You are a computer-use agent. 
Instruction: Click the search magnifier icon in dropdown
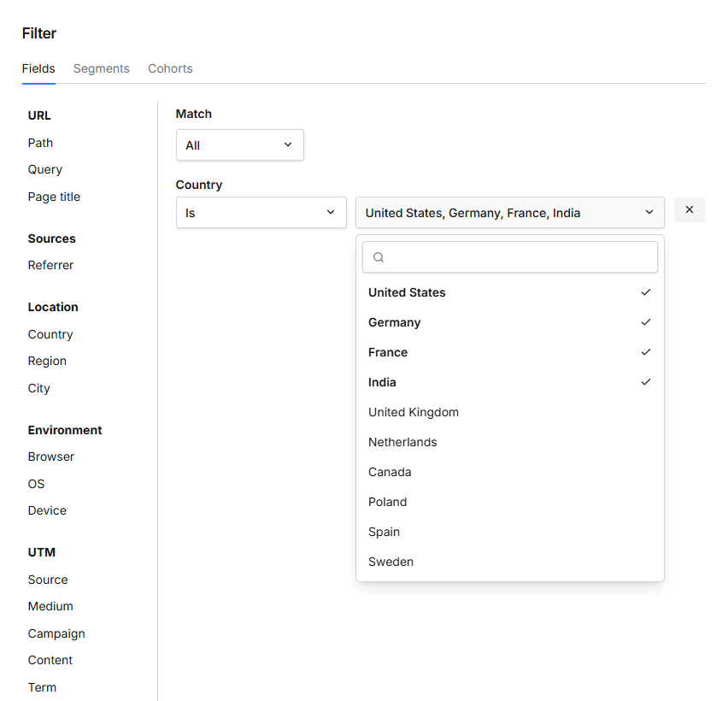point(379,257)
